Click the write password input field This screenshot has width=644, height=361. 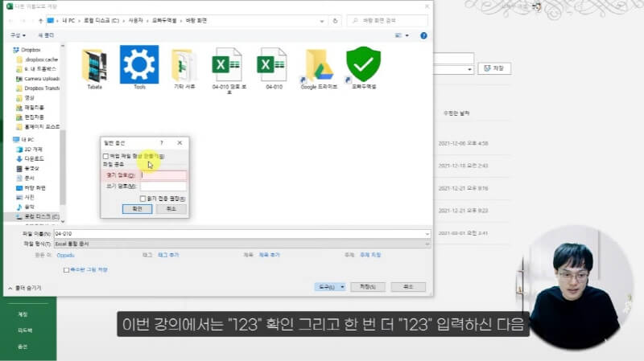coord(163,187)
